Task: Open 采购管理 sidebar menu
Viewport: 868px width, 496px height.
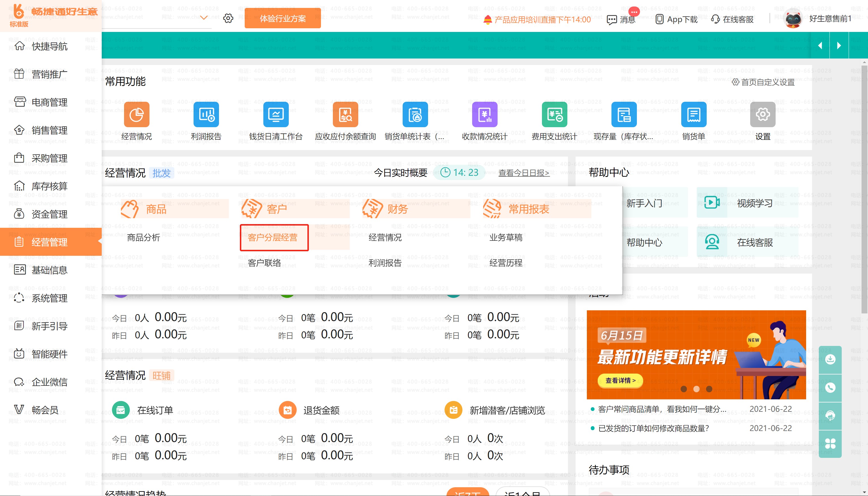Action: pos(51,158)
